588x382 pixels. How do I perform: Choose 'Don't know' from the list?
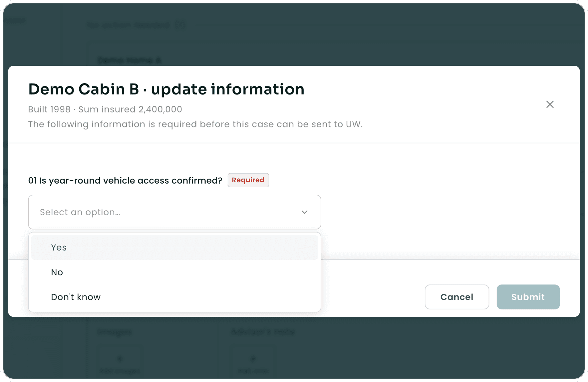point(174,297)
